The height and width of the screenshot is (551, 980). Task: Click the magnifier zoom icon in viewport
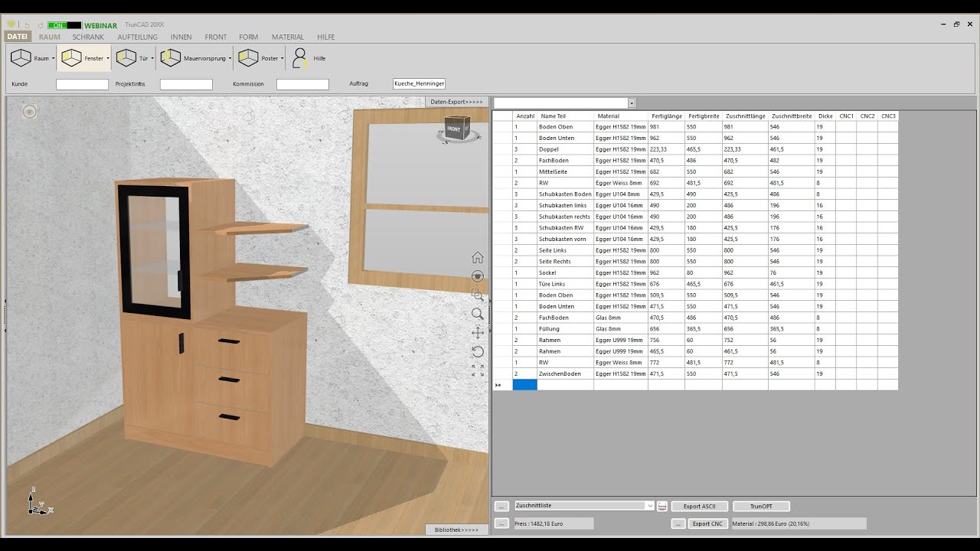478,314
